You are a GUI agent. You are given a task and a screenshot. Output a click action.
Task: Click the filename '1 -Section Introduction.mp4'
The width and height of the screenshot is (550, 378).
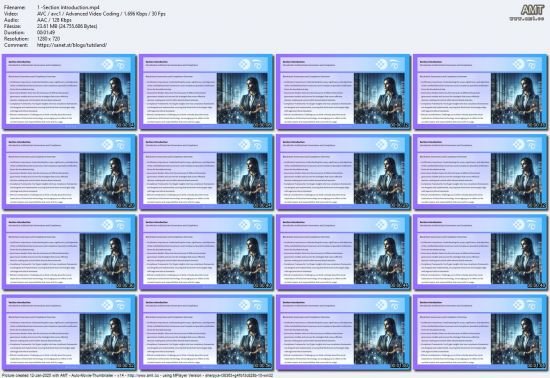[68, 7]
